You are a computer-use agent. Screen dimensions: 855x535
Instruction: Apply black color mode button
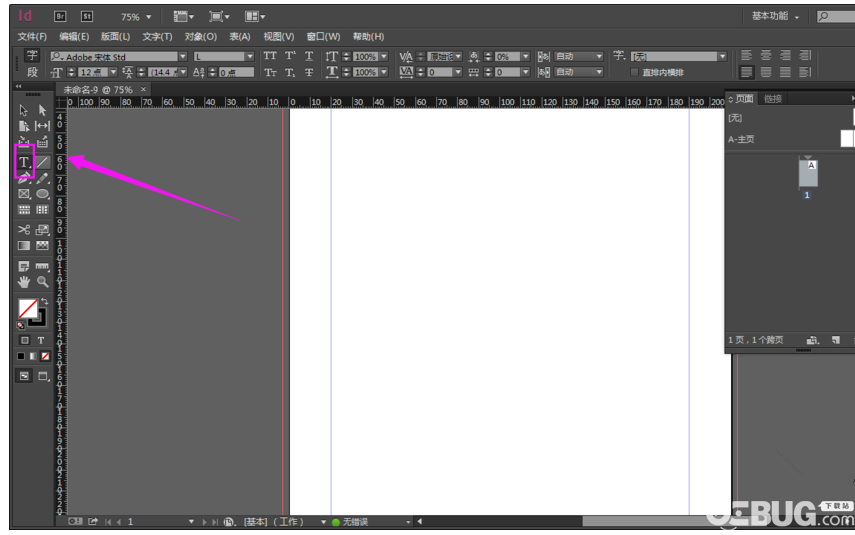pos(21,356)
